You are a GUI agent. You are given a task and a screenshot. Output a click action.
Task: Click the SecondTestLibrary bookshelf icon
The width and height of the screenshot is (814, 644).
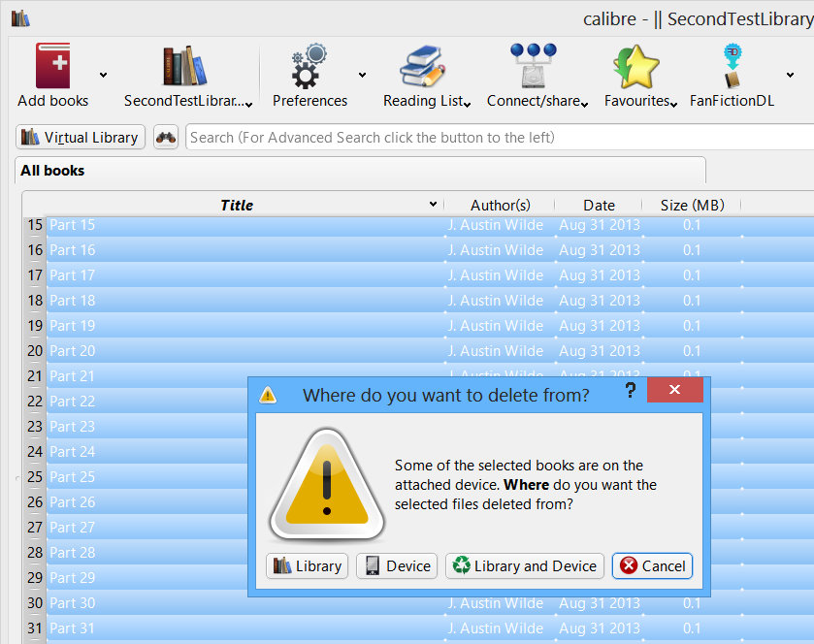point(184,66)
